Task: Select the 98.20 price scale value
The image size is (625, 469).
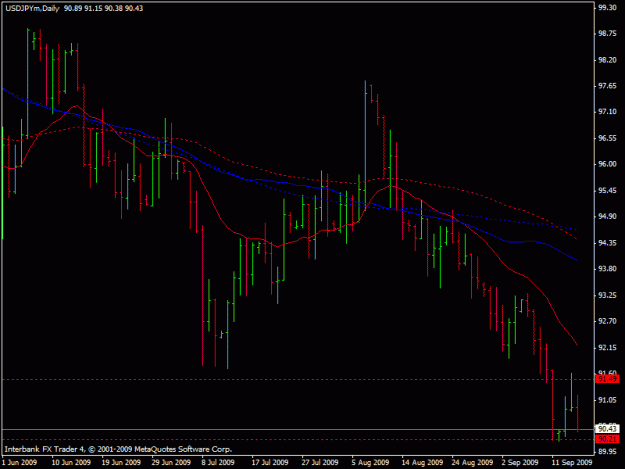Action: [607, 60]
